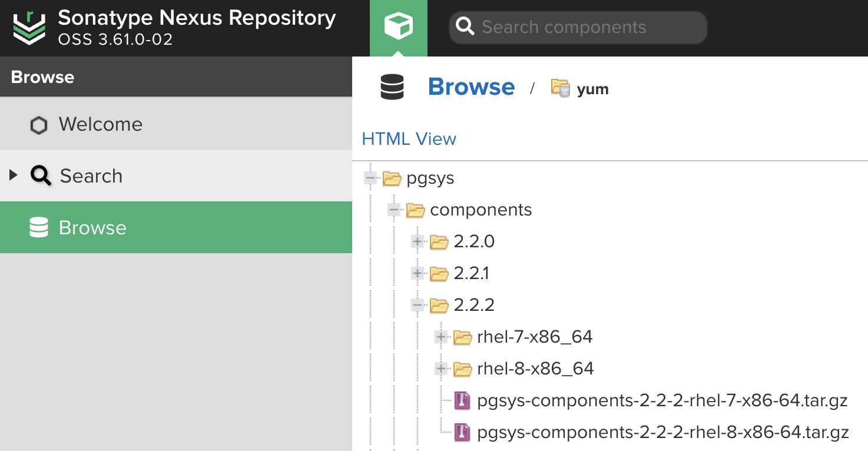Open Welcome in the sidebar
Screen dimensions: 868x451
click(x=176, y=124)
